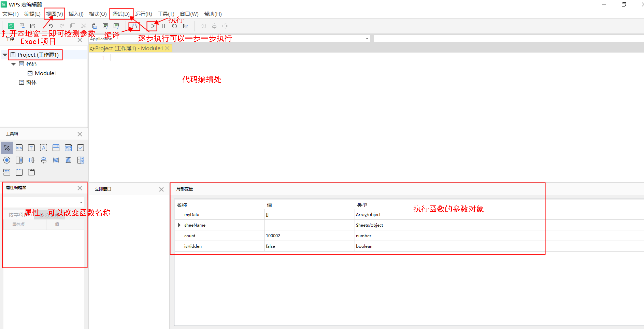Screen dimensions: 644x329
Task: Pause execution with the pause icon
Action: tap(163, 26)
